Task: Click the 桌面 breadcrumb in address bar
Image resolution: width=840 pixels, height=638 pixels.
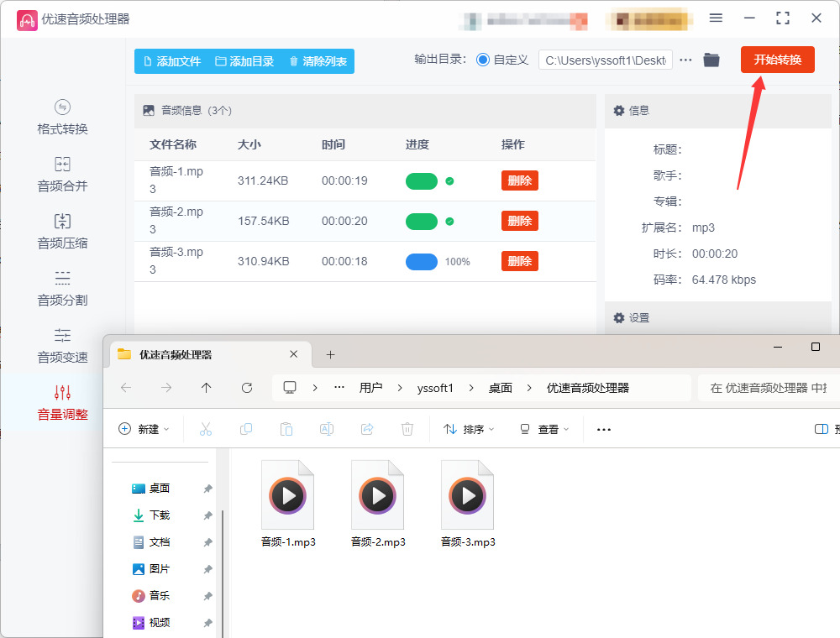Action: click(x=501, y=388)
